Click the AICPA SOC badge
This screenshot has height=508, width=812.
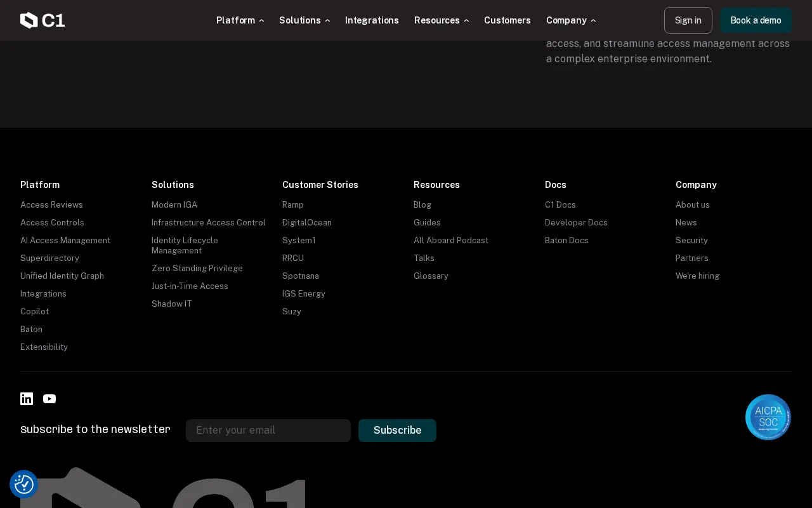(x=768, y=417)
